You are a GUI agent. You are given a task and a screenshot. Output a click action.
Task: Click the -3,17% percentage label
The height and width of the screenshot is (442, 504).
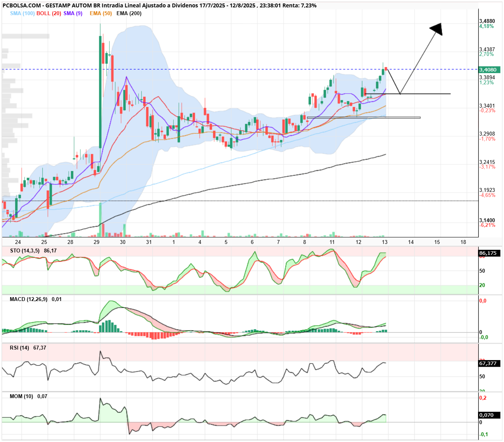tap(487, 167)
